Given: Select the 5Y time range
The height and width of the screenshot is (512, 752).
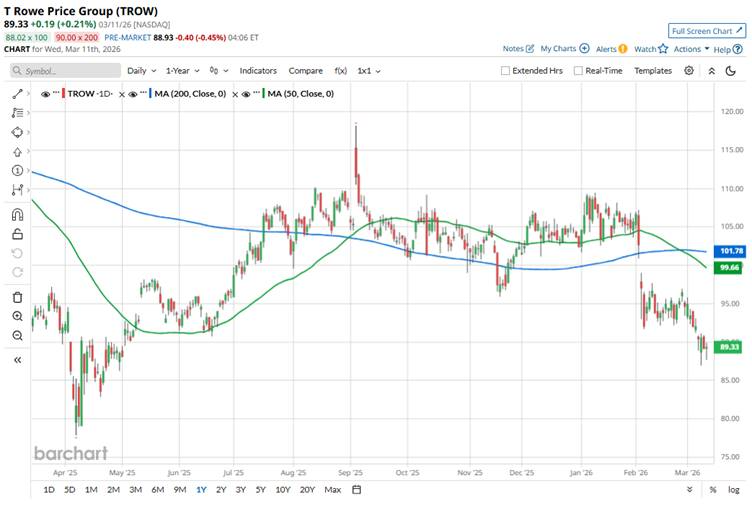Looking at the screenshot, I should point(260,490).
